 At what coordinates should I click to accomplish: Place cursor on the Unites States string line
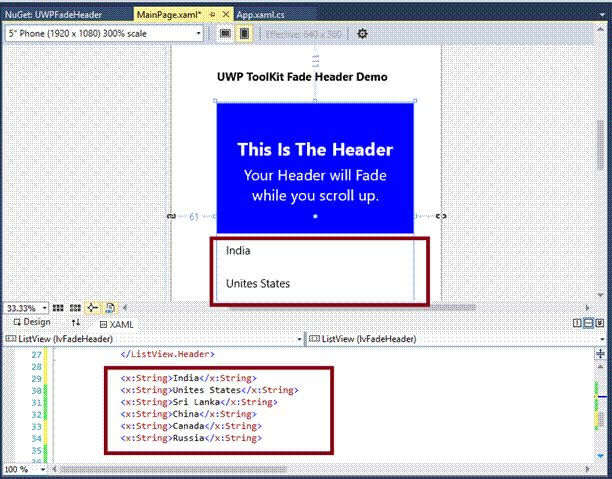click(x=209, y=390)
